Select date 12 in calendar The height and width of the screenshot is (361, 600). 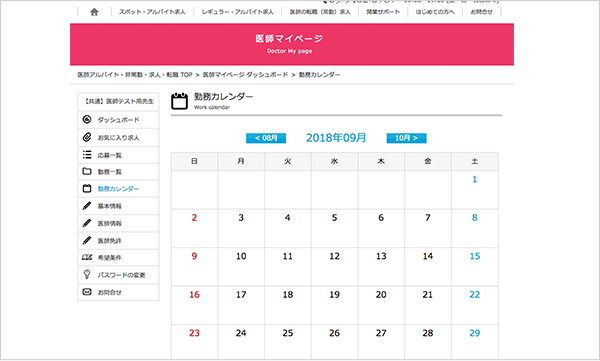[334, 256]
